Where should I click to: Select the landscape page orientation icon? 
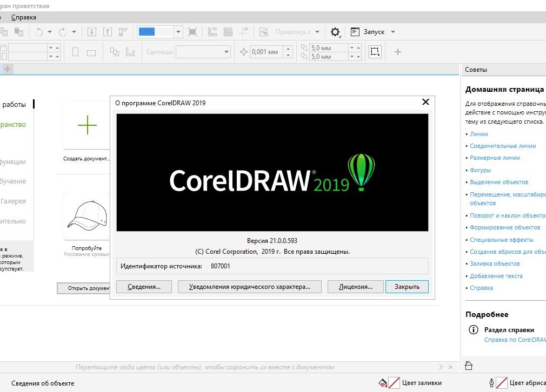coord(91,53)
